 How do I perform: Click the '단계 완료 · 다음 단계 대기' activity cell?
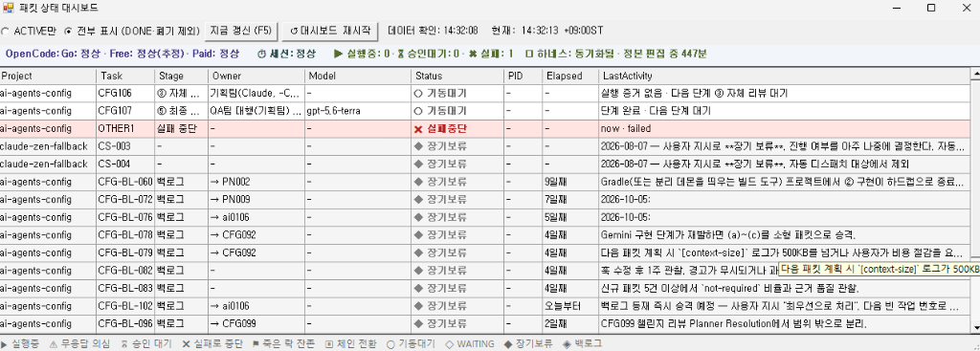click(x=785, y=111)
